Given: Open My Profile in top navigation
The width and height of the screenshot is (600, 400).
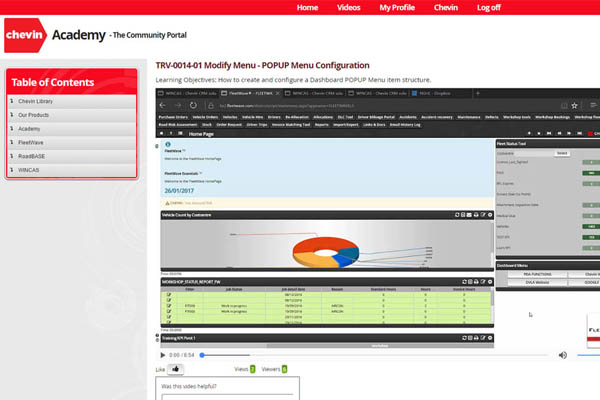Looking at the screenshot, I should pos(397,7).
